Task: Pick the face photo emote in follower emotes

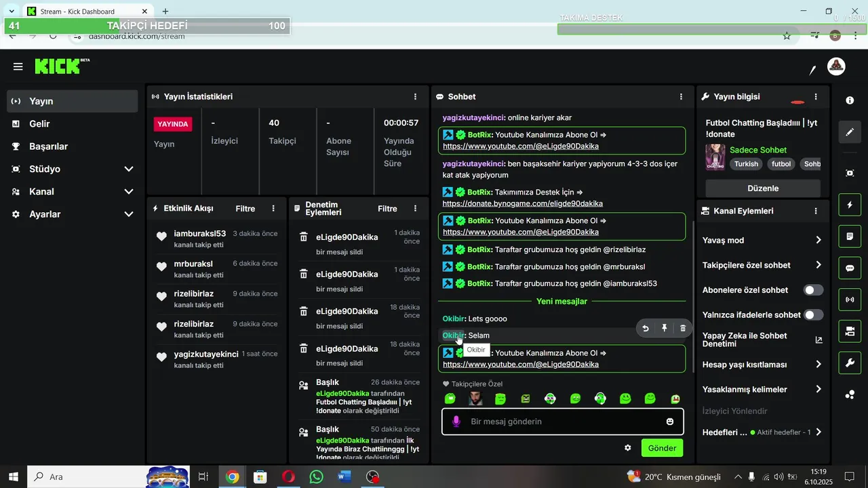Action: click(476, 399)
